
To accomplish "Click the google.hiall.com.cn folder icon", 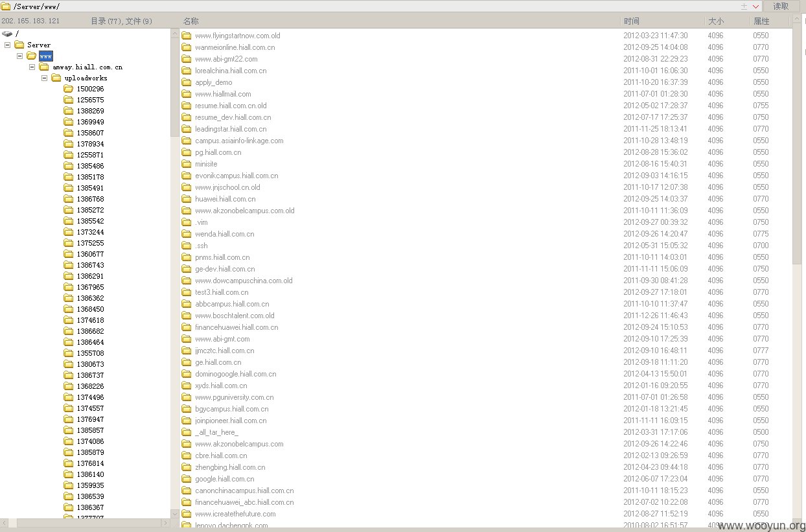I will 187,479.
